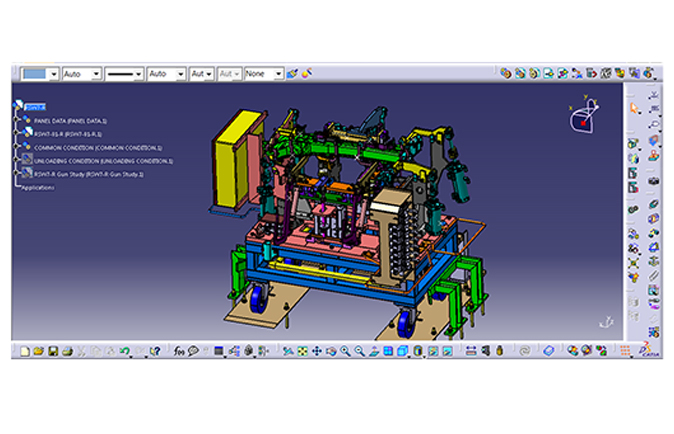The width and height of the screenshot is (674, 434).
Task: Click the Fit All In icon
Action: [x=303, y=351]
